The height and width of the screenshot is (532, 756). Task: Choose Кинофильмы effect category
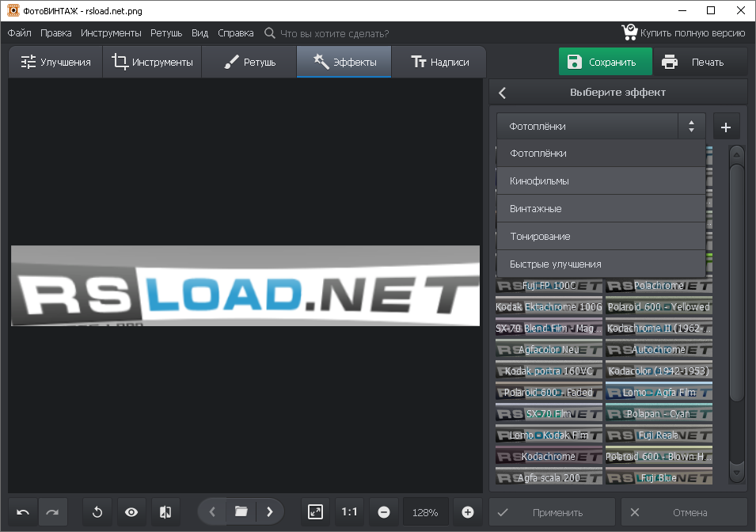pos(601,180)
